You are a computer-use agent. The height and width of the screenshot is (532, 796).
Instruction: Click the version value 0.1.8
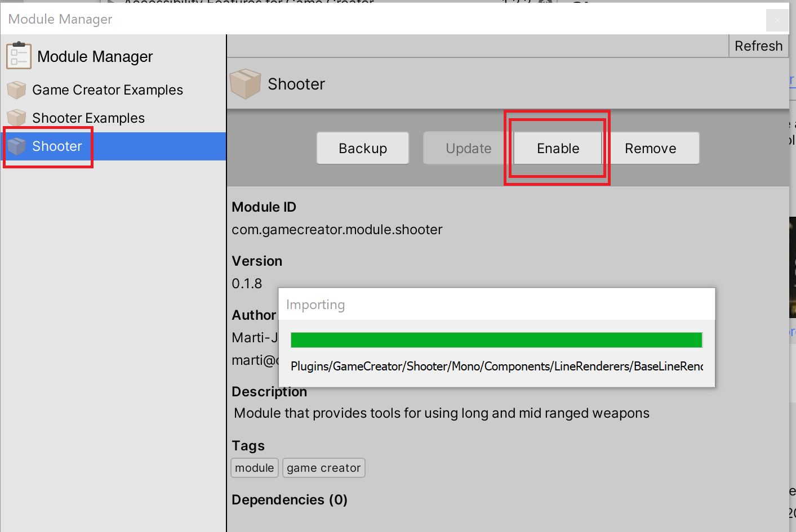247,283
